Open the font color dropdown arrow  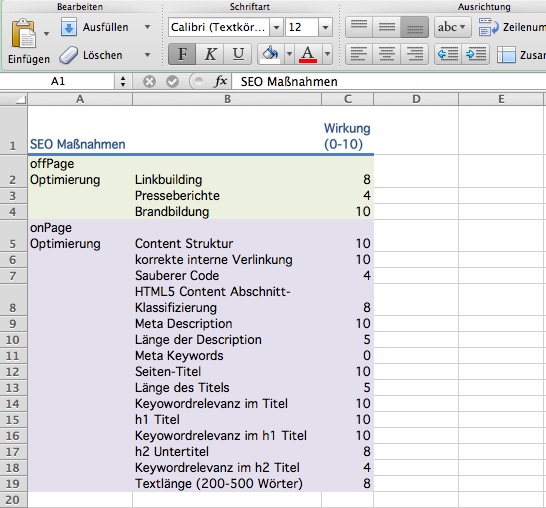[x=327, y=54]
